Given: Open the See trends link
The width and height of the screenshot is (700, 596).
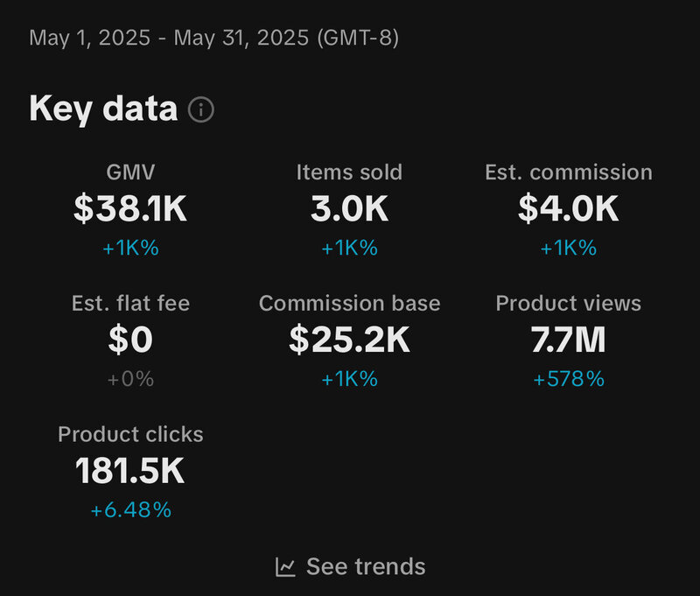Looking at the screenshot, I should coord(351,566).
